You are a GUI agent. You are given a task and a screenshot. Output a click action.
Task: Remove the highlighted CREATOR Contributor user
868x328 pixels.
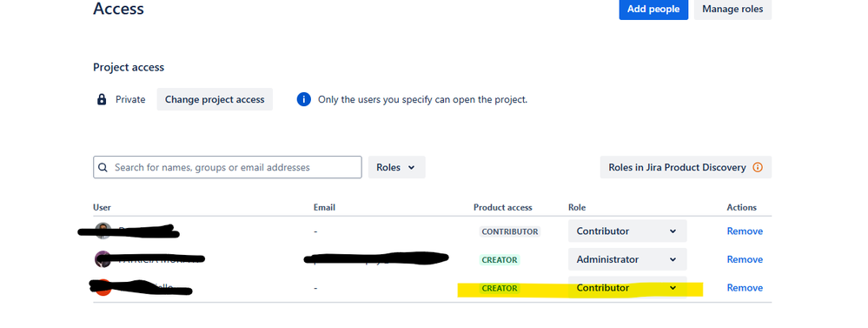pos(745,288)
